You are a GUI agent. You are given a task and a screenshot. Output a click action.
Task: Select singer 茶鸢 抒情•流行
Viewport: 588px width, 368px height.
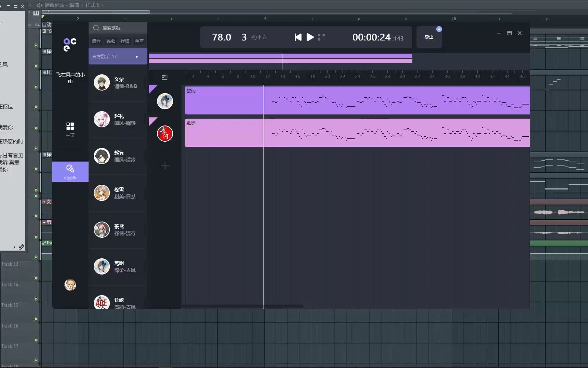118,230
